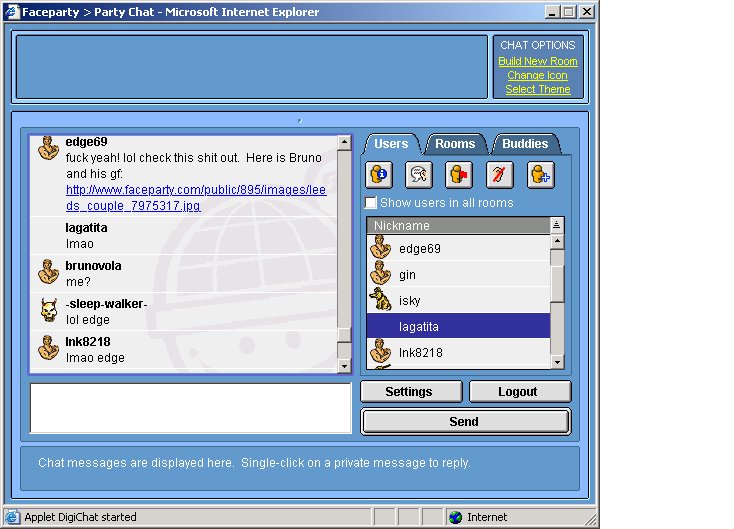This screenshot has width=734, height=529.
Task: Click nickname list scroll up arrow
Action: [557, 242]
